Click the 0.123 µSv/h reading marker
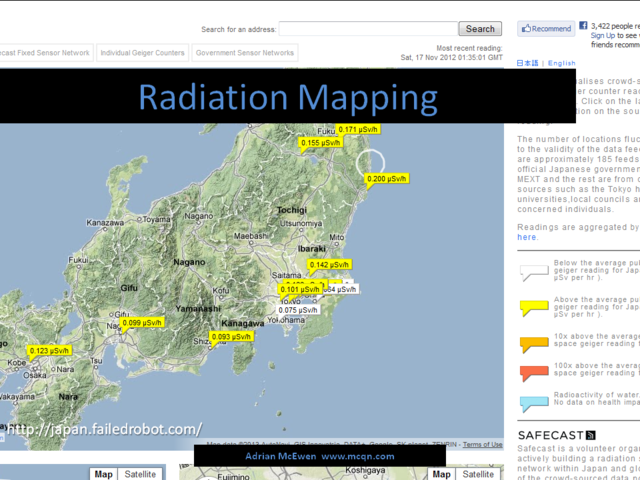The height and width of the screenshot is (480, 640). tap(49, 351)
